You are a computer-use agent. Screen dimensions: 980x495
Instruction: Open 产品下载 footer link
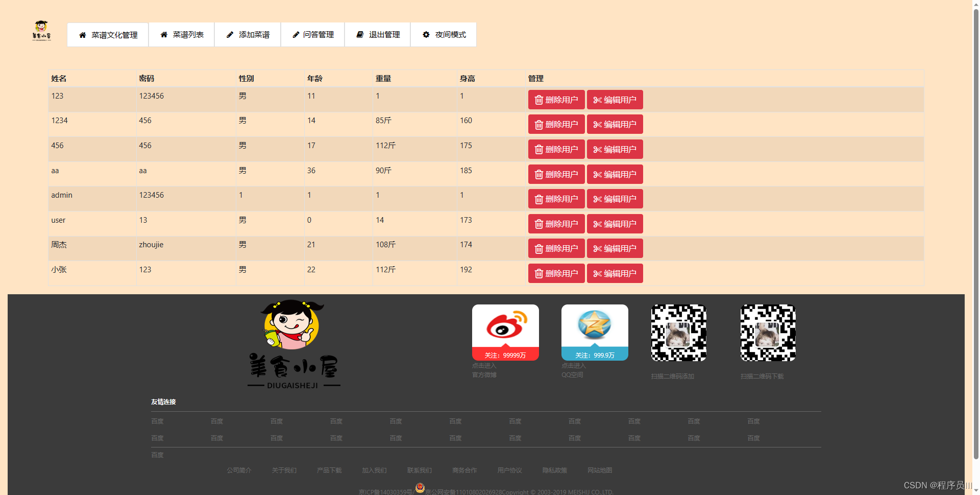(329, 470)
